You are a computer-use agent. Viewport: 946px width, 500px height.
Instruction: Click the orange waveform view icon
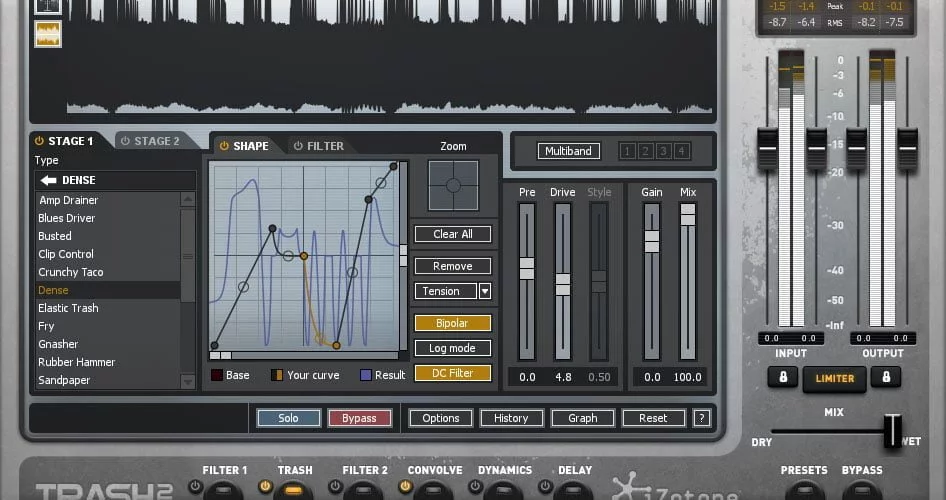[x=48, y=34]
